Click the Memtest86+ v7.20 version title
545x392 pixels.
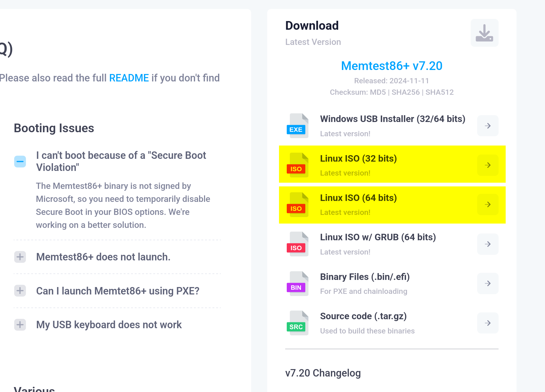[392, 66]
